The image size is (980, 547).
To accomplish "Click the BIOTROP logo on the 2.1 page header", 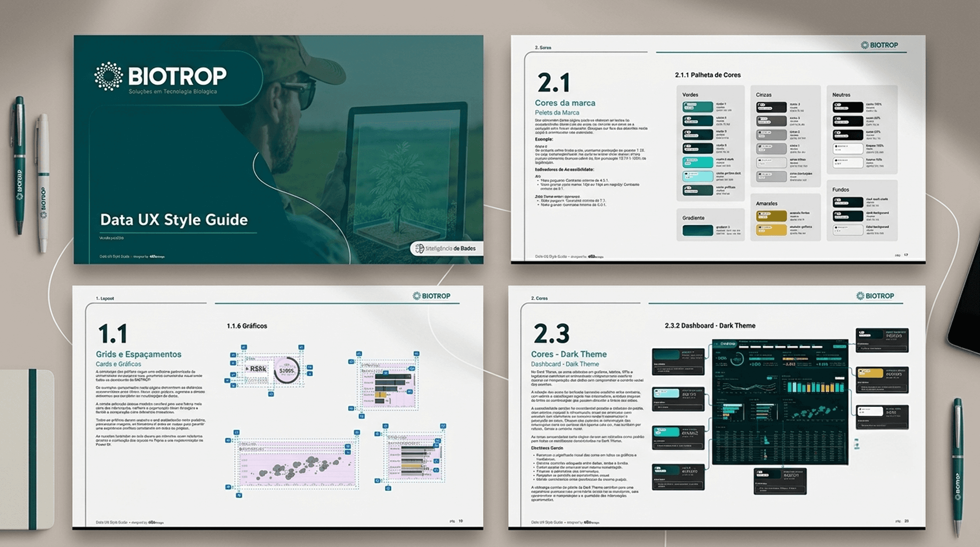I will [x=879, y=45].
